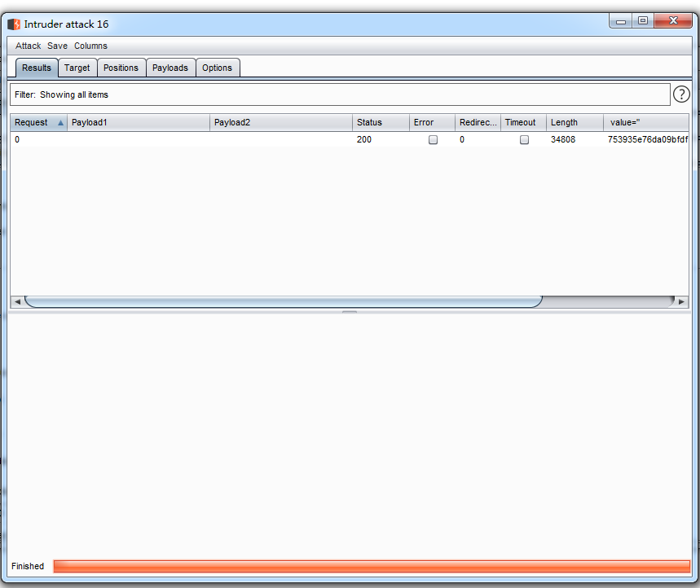Toggle the Timeout checkbox for request 0
The height and width of the screenshot is (588, 700).
(x=524, y=139)
